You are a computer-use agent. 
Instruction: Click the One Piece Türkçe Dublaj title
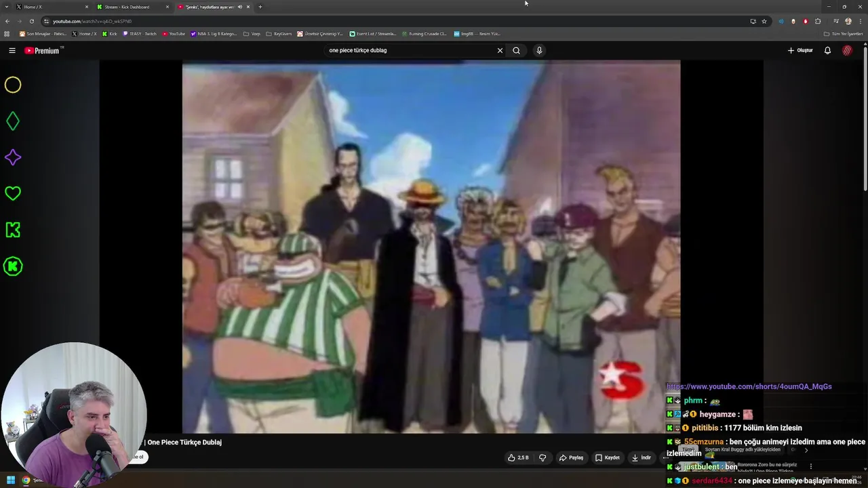pos(184,442)
